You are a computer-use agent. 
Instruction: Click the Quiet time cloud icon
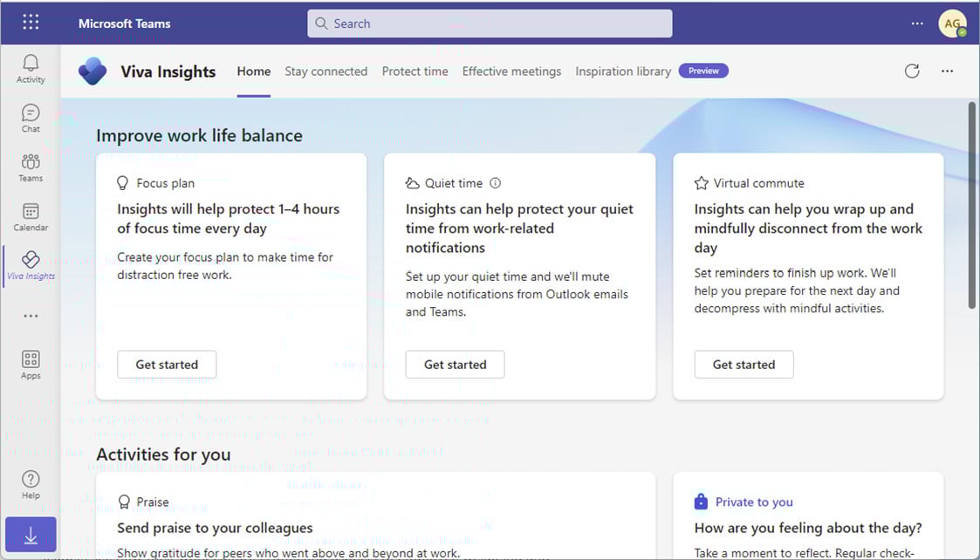tap(412, 183)
